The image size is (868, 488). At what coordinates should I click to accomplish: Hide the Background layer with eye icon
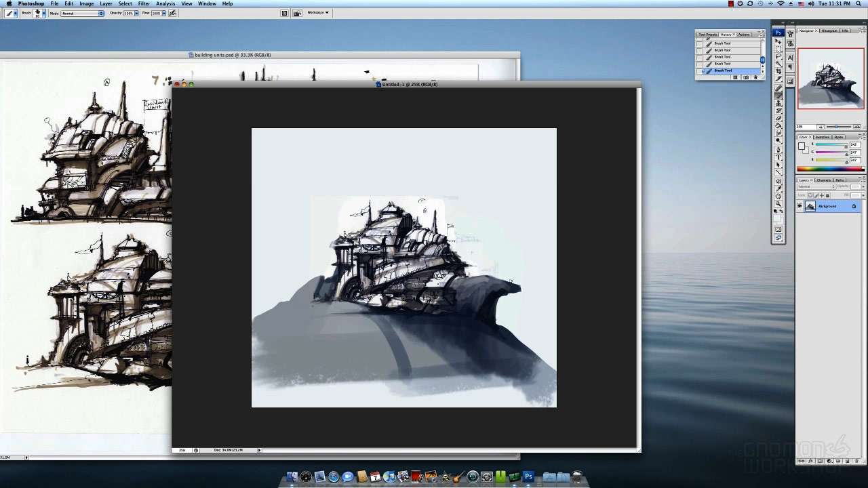coord(800,206)
